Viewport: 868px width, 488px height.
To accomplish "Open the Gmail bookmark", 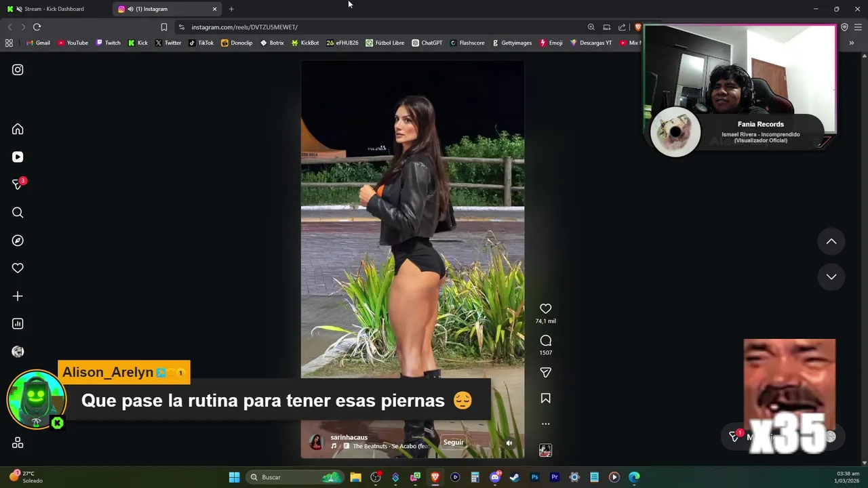I will coord(38,43).
